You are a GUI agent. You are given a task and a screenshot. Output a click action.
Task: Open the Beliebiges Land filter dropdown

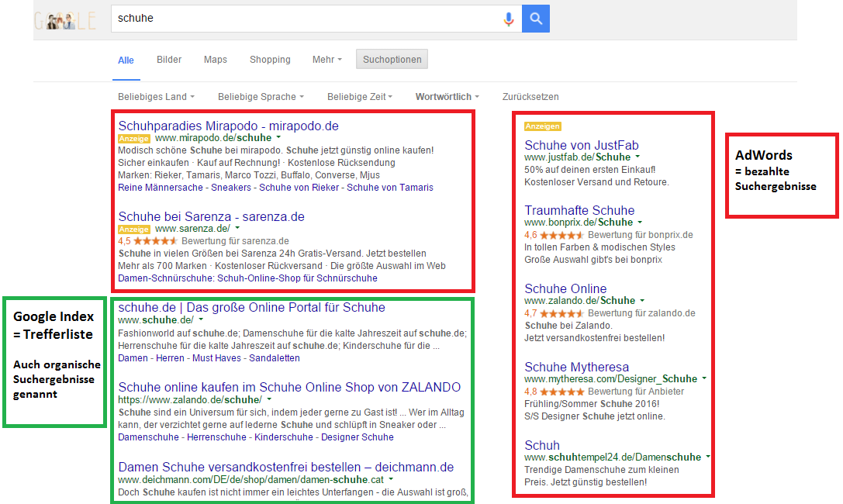[x=156, y=97]
